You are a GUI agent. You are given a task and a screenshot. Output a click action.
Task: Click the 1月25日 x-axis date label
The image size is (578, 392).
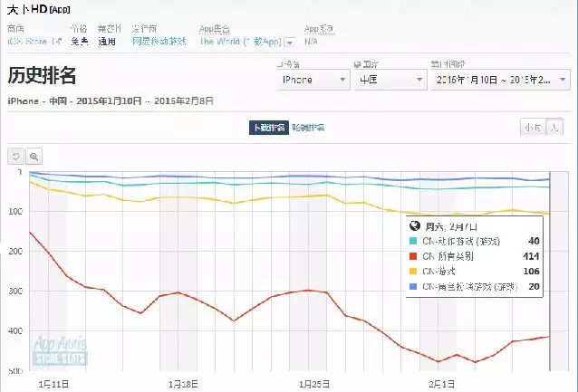point(314,385)
